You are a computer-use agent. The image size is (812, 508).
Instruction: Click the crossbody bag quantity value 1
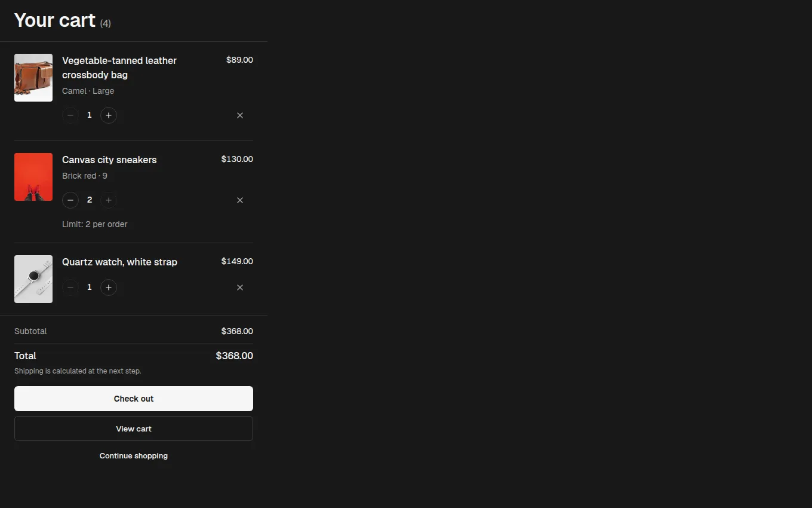[90, 115]
